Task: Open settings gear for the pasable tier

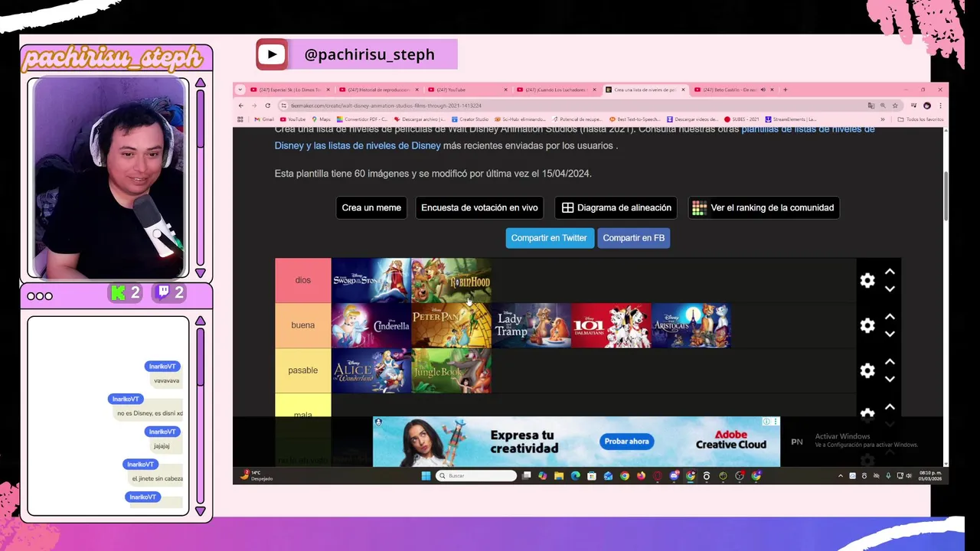Action: 867,370
